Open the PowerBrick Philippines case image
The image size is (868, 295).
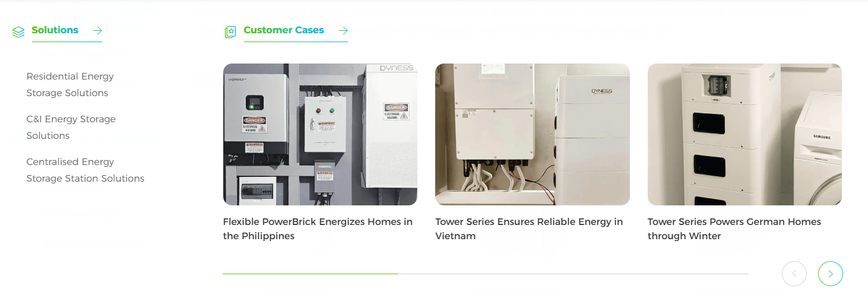click(320, 135)
